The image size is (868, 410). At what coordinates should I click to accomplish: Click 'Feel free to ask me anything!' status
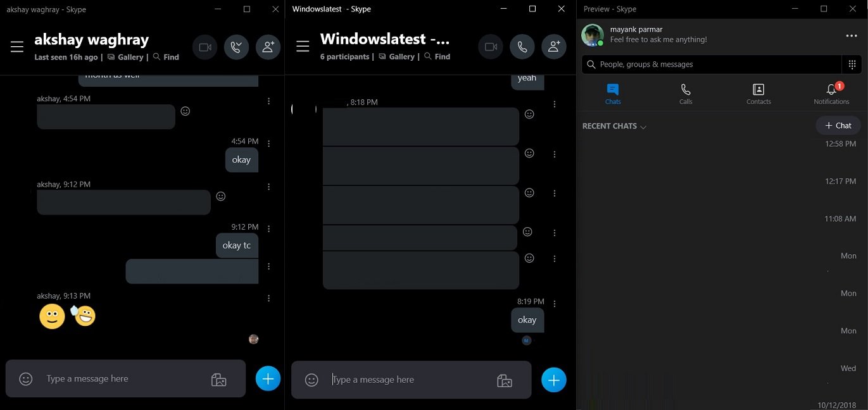click(658, 40)
